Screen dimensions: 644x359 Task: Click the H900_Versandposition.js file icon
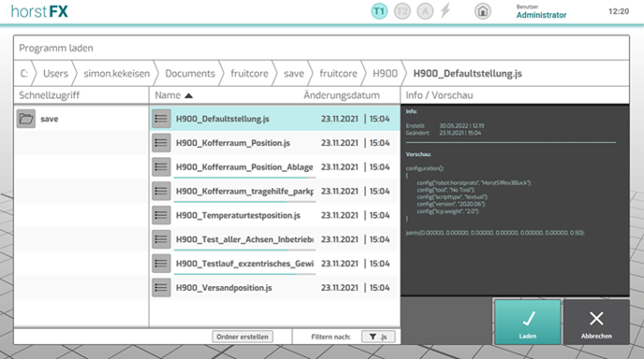[x=161, y=288]
